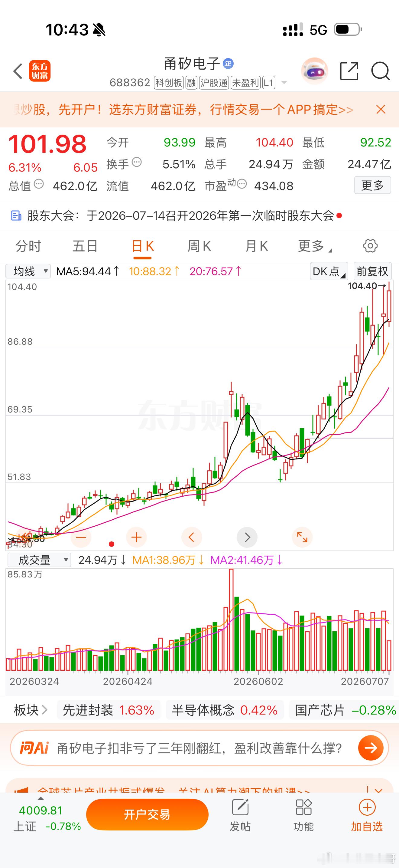Open the stock tag dropdown arrow

pyautogui.click(x=284, y=83)
